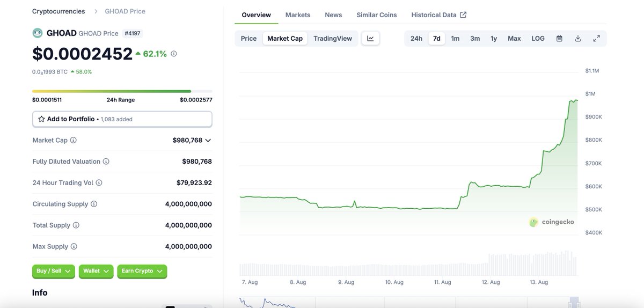Click the 24h Range progress bar
The image size is (644, 308).
(122, 91)
